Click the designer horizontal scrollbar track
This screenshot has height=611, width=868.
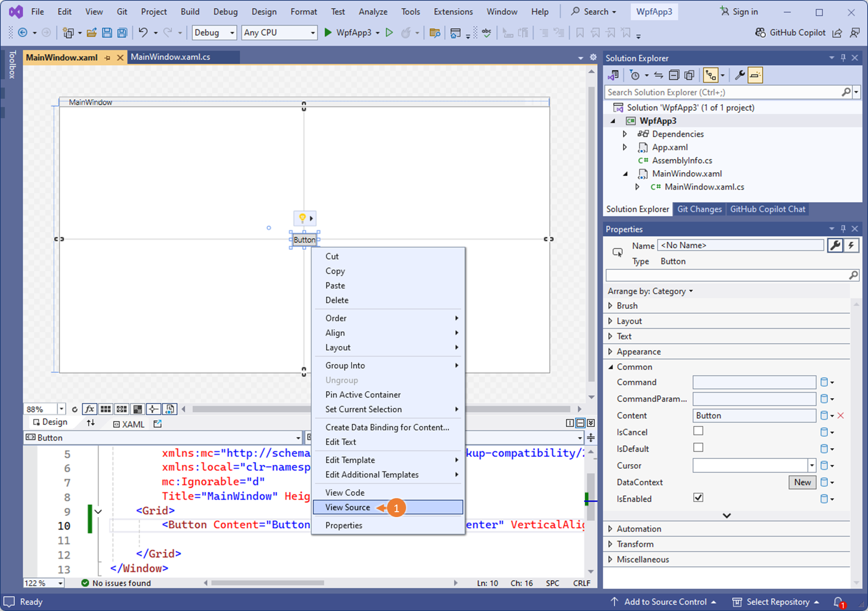[x=381, y=409]
